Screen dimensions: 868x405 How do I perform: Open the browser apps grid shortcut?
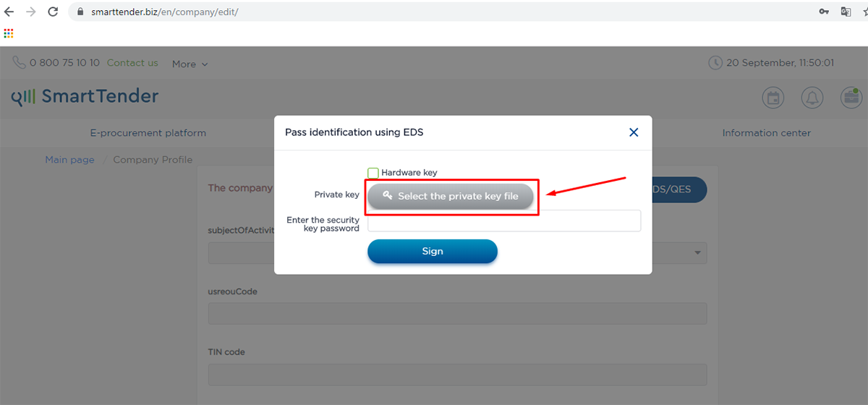tap(9, 33)
